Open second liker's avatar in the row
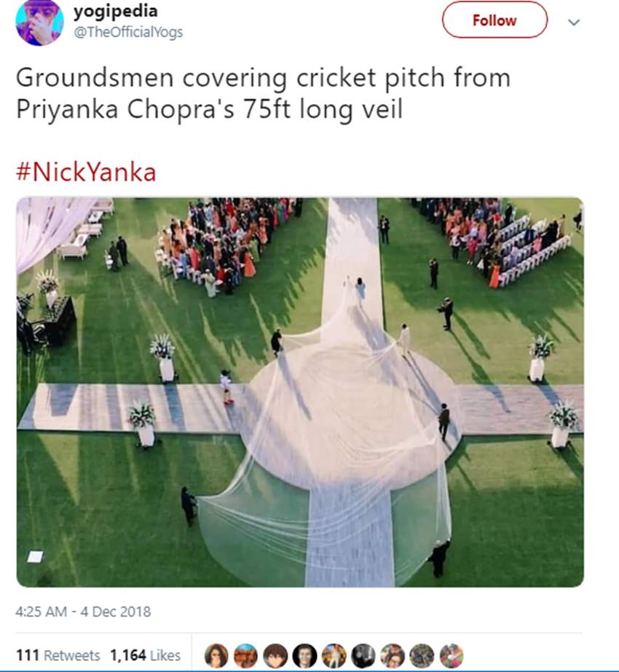 coord(246,656)
